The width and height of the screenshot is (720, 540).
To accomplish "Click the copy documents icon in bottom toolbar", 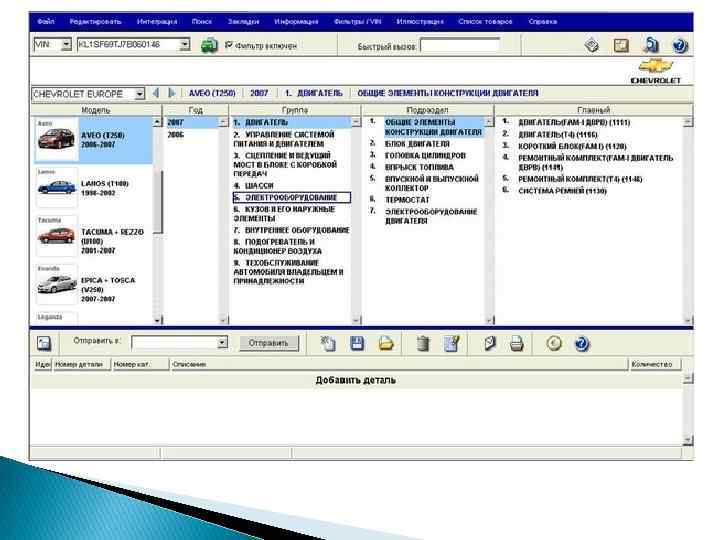I will tap(328, 343).
